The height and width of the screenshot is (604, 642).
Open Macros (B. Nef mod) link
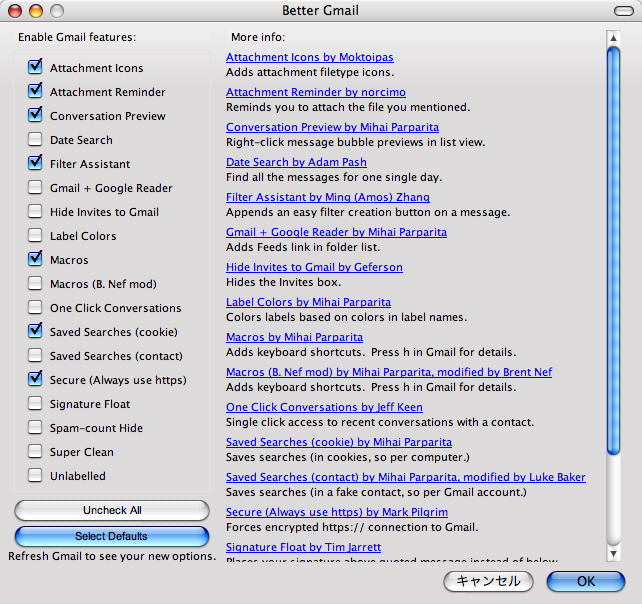[389, 372]
